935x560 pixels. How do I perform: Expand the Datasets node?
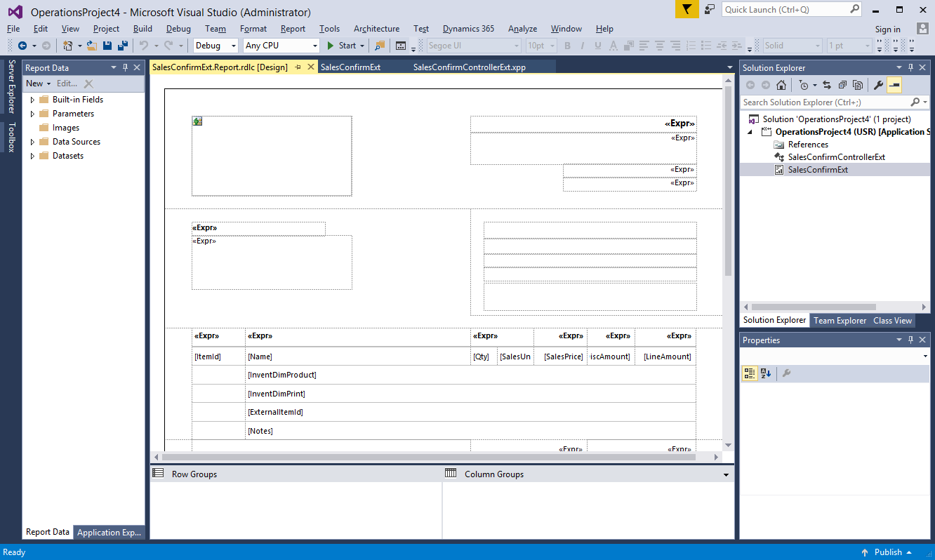click(x=32, y=156)
